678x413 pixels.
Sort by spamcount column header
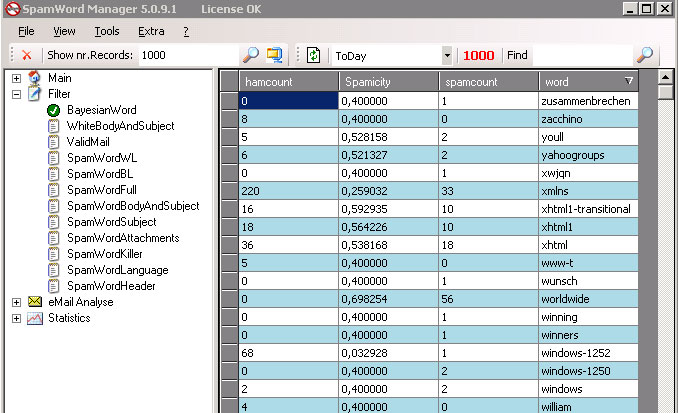coord(489,82)
